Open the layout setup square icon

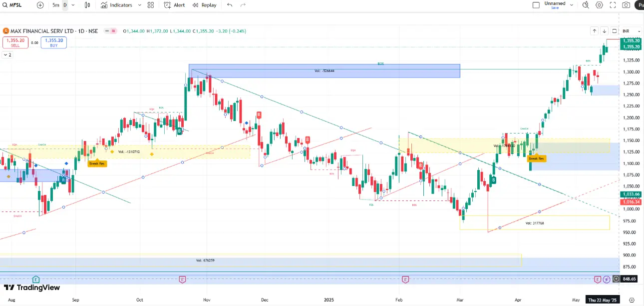pyautogui.click(x=536, y=5)
